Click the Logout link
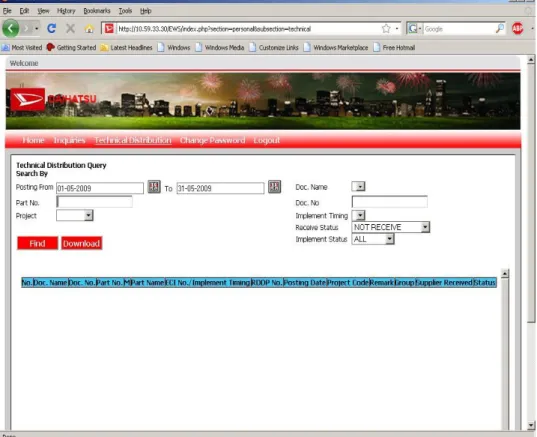Image resolution: width=537 pixels, height=437 pixels. [266, 140]
